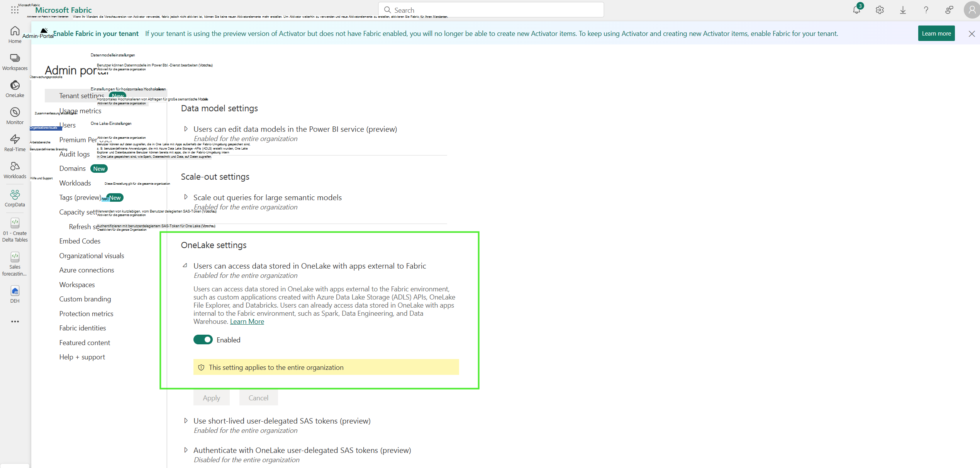This screenshot has height=468, width=980.
Task: Expand Use short-lived user-delegated SAS tokens
Action: (x=186, y=420)
